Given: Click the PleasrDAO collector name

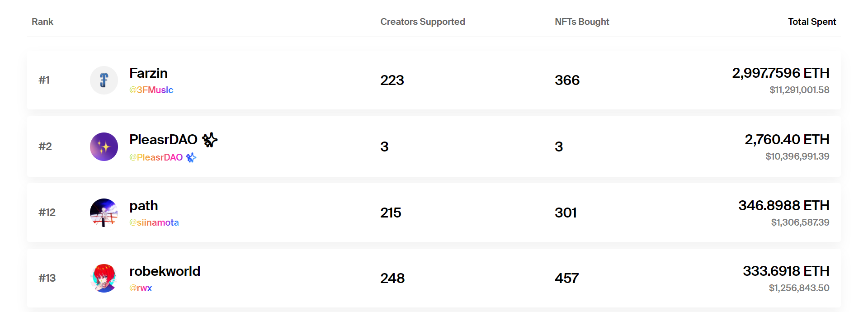Looking at the screenshot, I should 163,140.
